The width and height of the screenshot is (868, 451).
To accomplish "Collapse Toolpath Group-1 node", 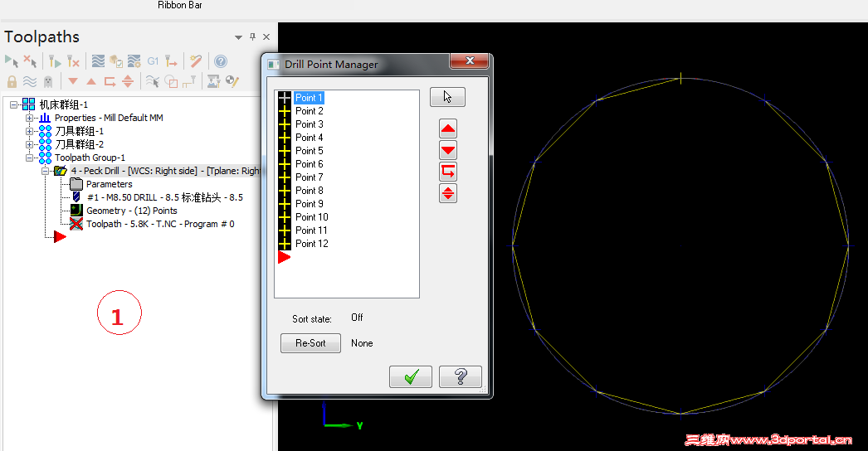I will coord(29,158).
